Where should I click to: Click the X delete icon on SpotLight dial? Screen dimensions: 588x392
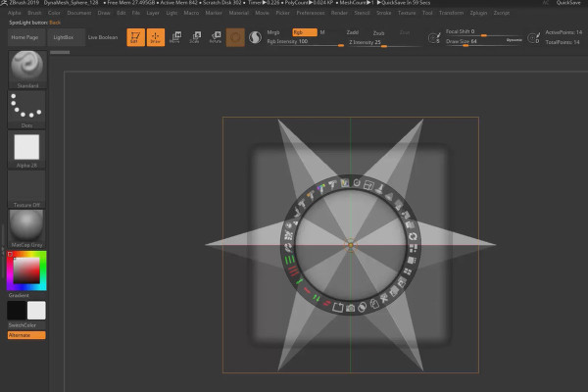384,299
